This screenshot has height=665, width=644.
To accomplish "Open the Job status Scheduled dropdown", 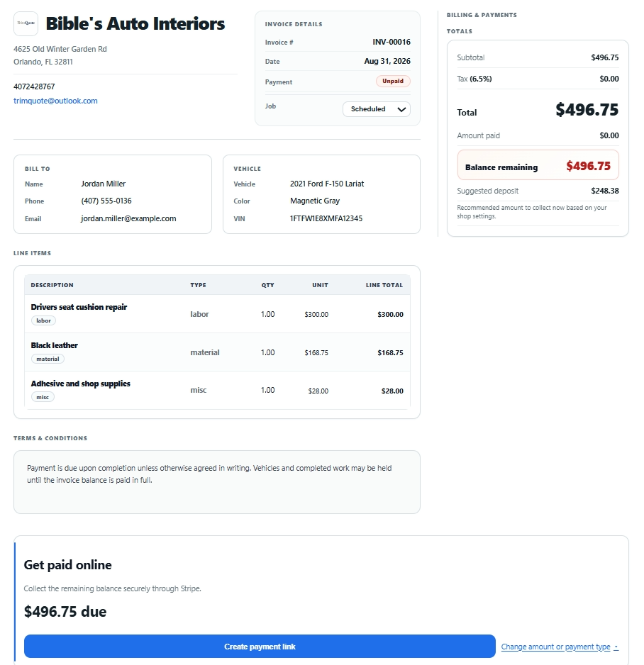I will click(377, 109).
